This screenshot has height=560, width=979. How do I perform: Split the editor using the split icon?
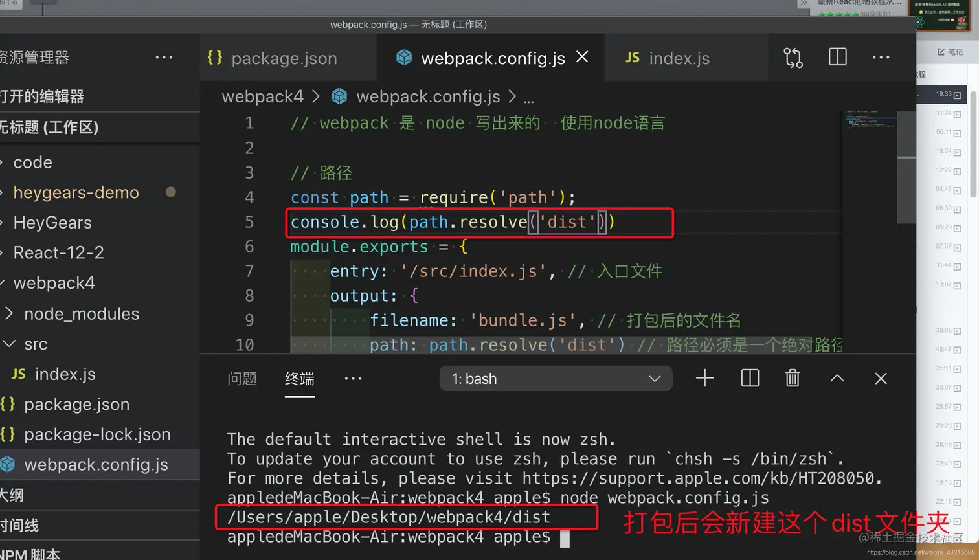(x=837, y=57)
